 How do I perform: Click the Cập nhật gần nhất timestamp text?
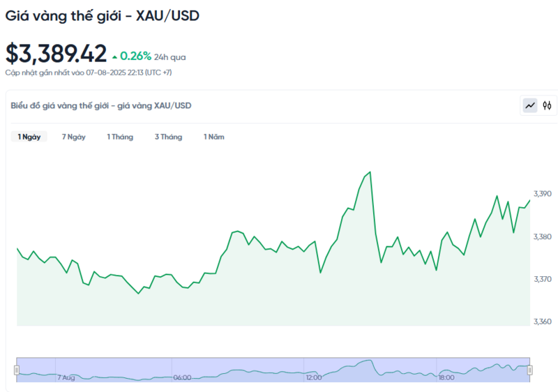point(89,72)
